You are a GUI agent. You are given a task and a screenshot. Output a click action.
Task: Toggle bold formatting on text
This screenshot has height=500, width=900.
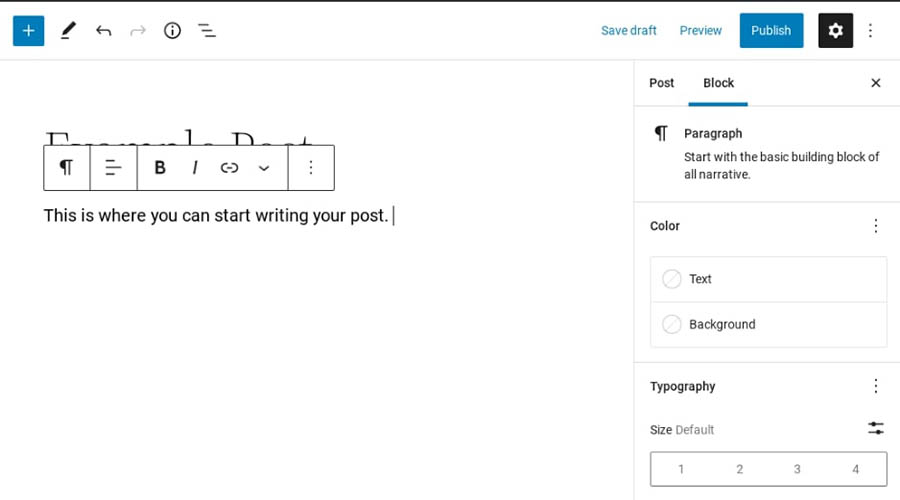click(x=160, y=168)
